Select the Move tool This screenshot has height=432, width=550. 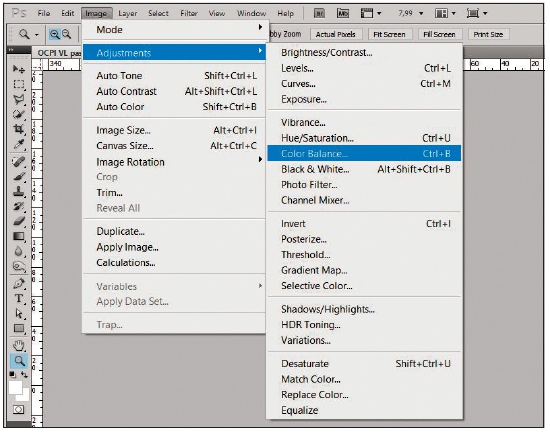[x=19, y=69]
